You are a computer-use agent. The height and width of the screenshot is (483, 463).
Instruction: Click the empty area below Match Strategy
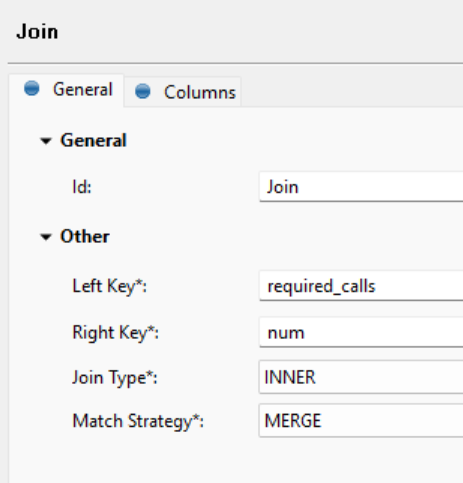pyautogui.click(x=233, y=462)
